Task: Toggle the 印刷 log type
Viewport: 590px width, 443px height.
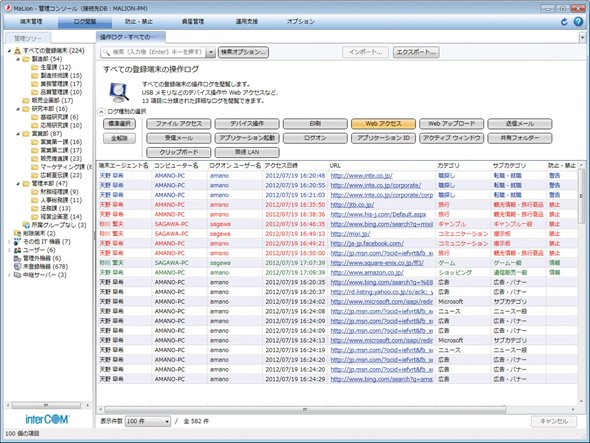Action: [x=315, y=124]
